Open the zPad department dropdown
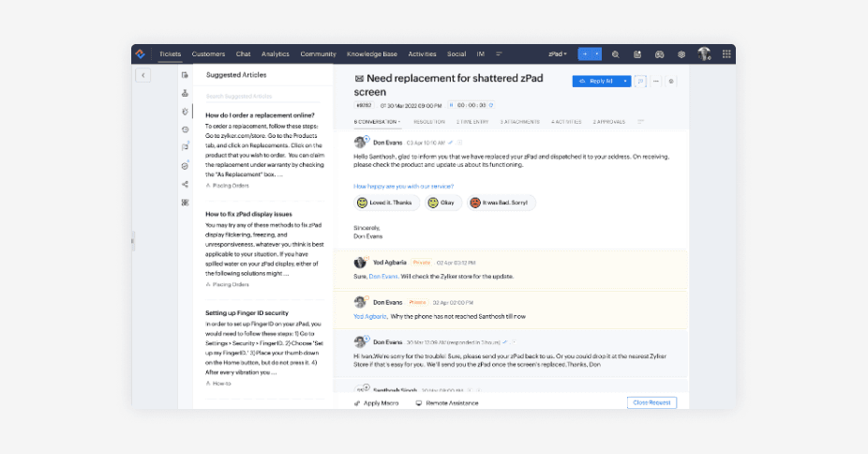Image resolution: width=868 pixels, height=454 pixels. tap(558, 54)
